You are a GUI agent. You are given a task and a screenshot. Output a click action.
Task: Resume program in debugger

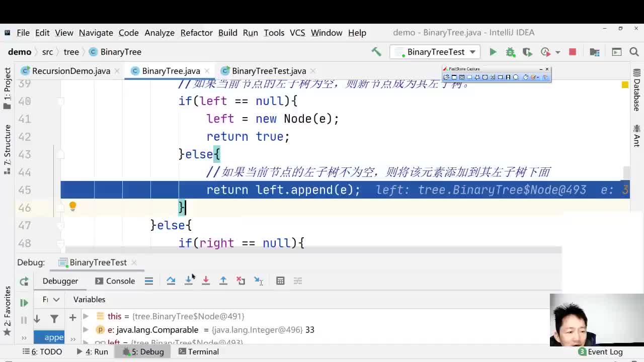[x=24, y=303]
